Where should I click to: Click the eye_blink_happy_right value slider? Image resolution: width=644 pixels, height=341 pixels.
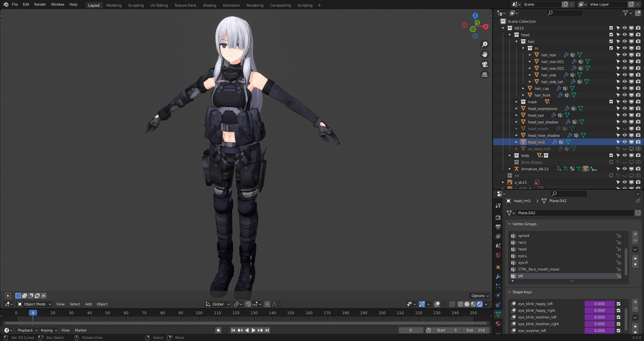coord(599,311)
